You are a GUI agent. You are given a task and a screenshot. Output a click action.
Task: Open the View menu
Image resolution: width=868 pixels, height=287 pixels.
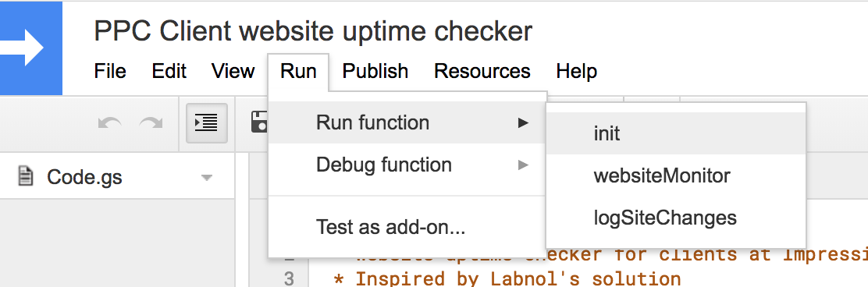(x=233, y=71)
